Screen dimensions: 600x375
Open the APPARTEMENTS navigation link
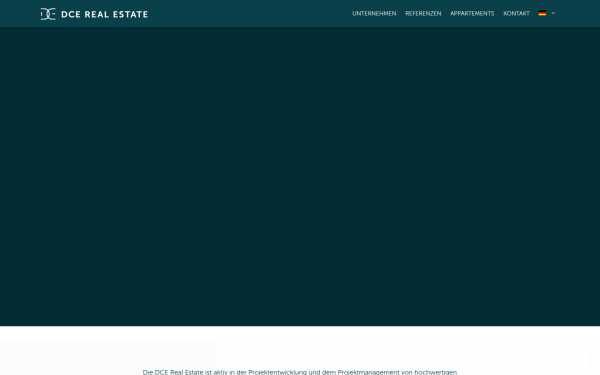coord(472,13)
